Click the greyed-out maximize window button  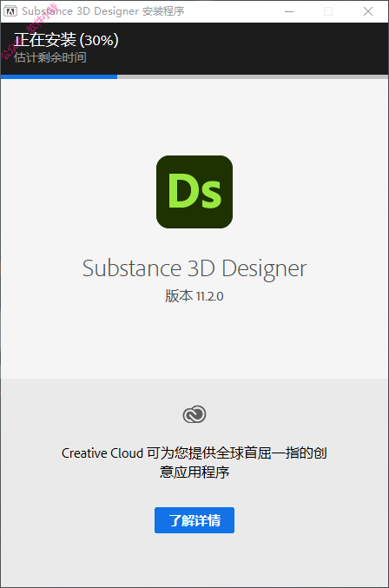pos(328,11)
